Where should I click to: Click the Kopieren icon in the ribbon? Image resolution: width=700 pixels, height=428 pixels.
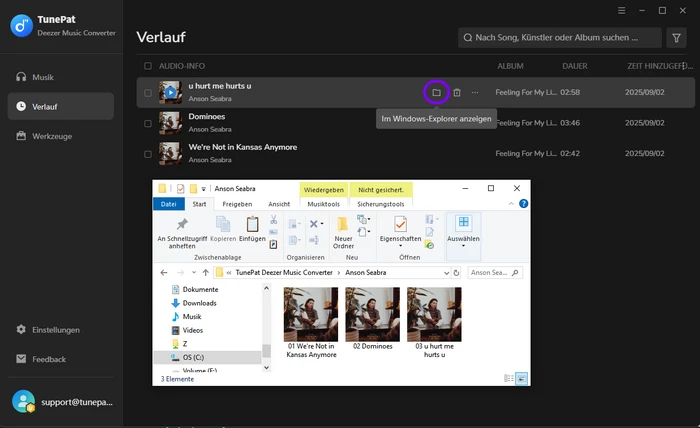coord(223,224)
